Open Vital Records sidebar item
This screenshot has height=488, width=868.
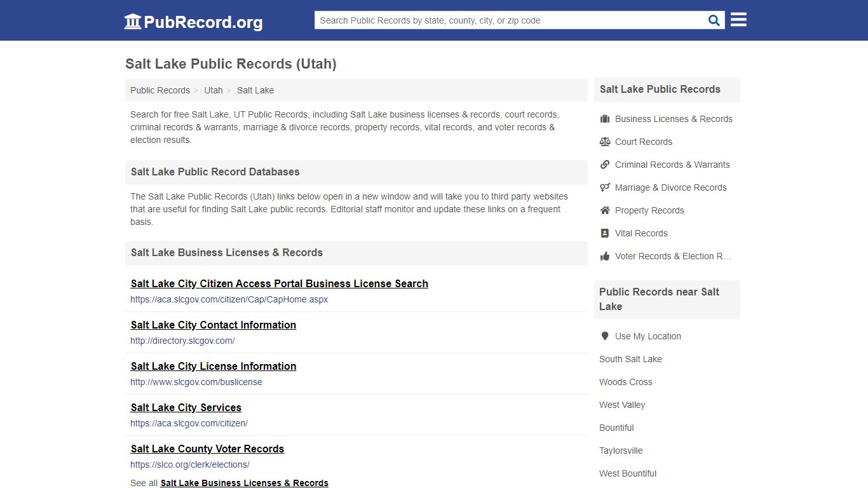pos(641,233)
